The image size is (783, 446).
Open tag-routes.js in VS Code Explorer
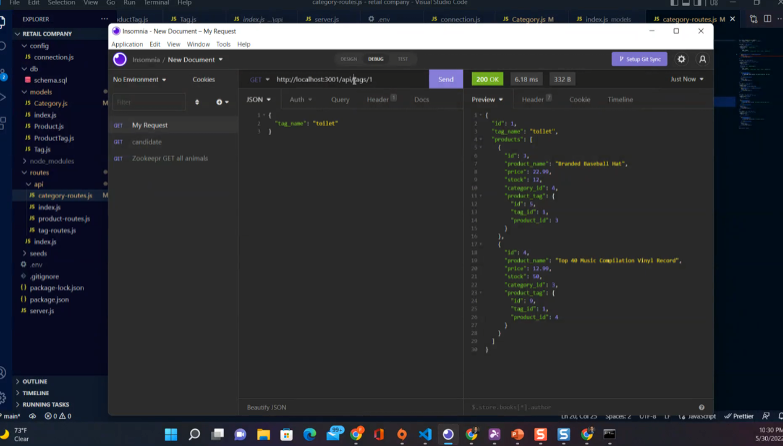(x=57, y=230)
